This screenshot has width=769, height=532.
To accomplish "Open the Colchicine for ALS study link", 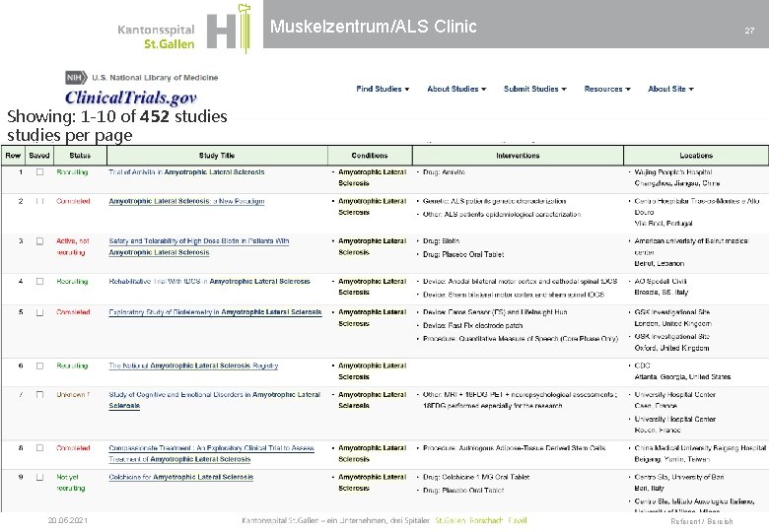I will tap(181, 477).
